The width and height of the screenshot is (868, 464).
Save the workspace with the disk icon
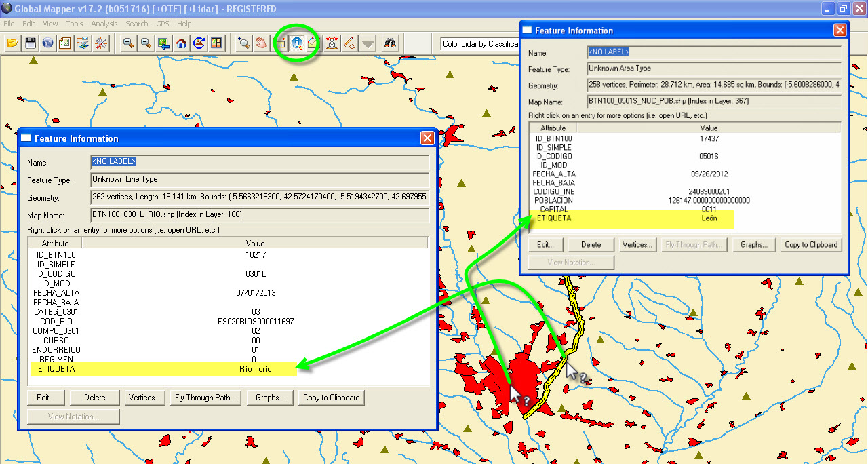pos(31,42)
